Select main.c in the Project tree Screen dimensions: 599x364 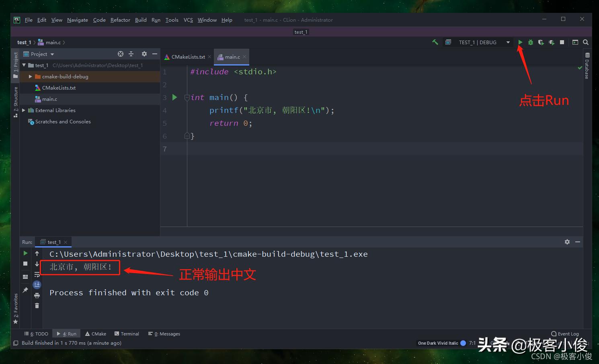tap(50, 99)
